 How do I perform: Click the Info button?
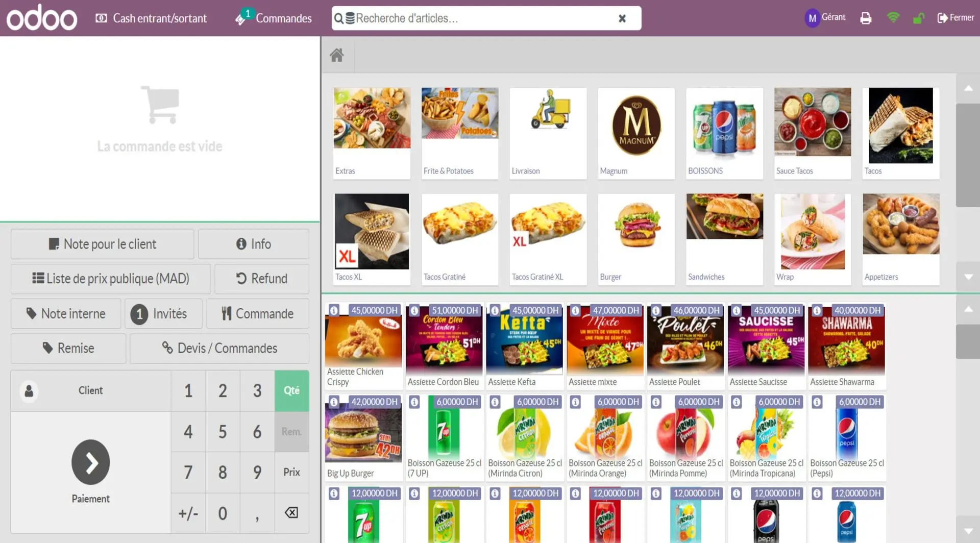click(x=254, y=244)
